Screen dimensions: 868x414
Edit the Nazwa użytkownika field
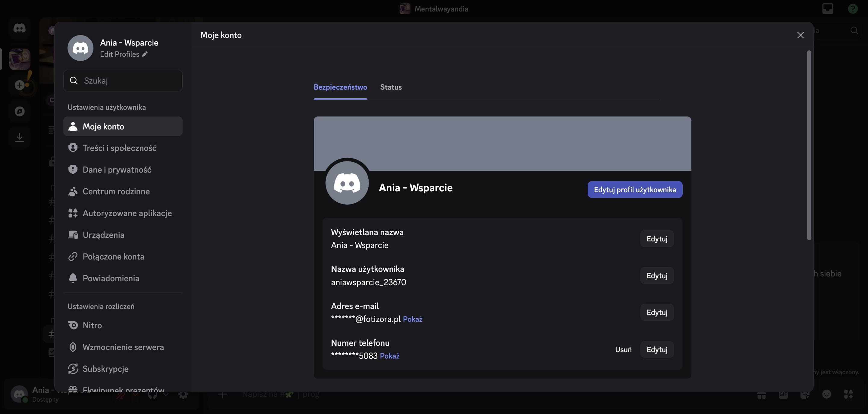click(x=657, y=275)
